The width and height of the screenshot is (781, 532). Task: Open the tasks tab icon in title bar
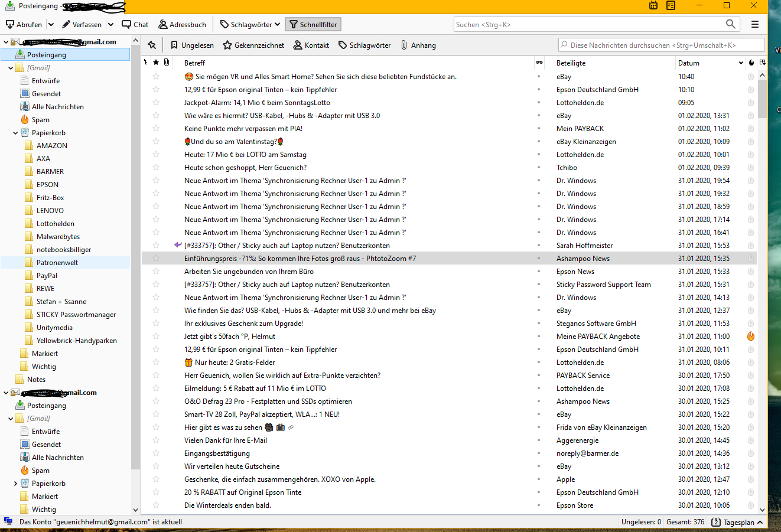pos(671,5)
